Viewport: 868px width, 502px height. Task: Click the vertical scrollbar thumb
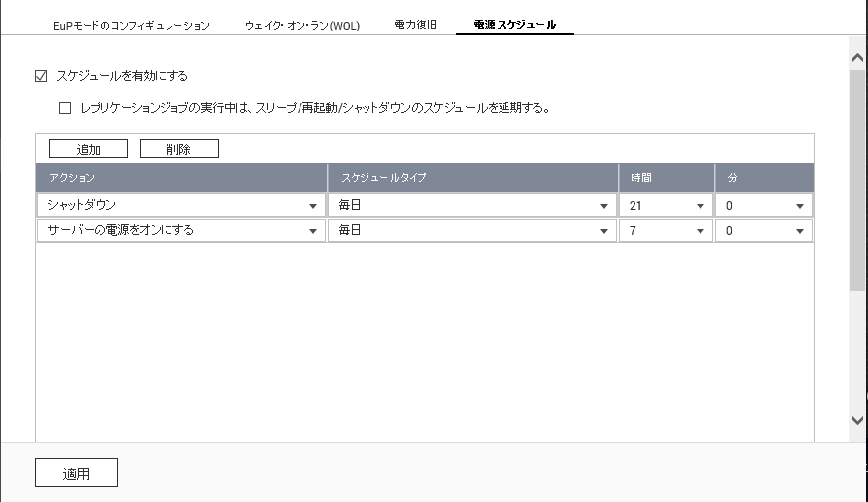click(x=857, y=180)
